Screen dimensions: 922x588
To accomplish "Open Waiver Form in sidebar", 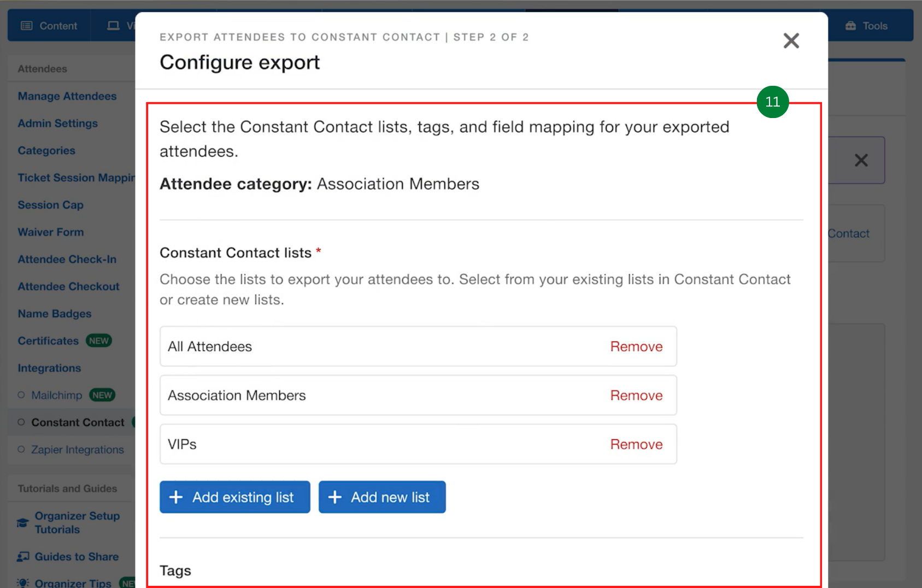I will 51,232.
